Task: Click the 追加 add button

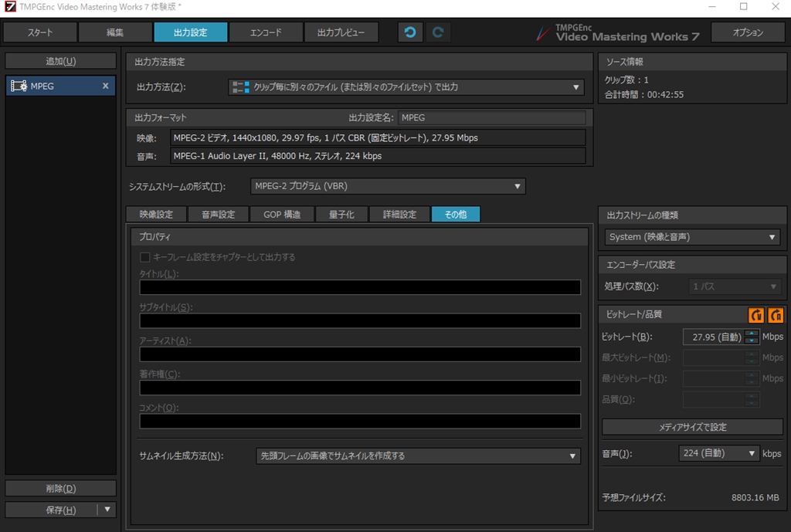Action: point(59,60)
